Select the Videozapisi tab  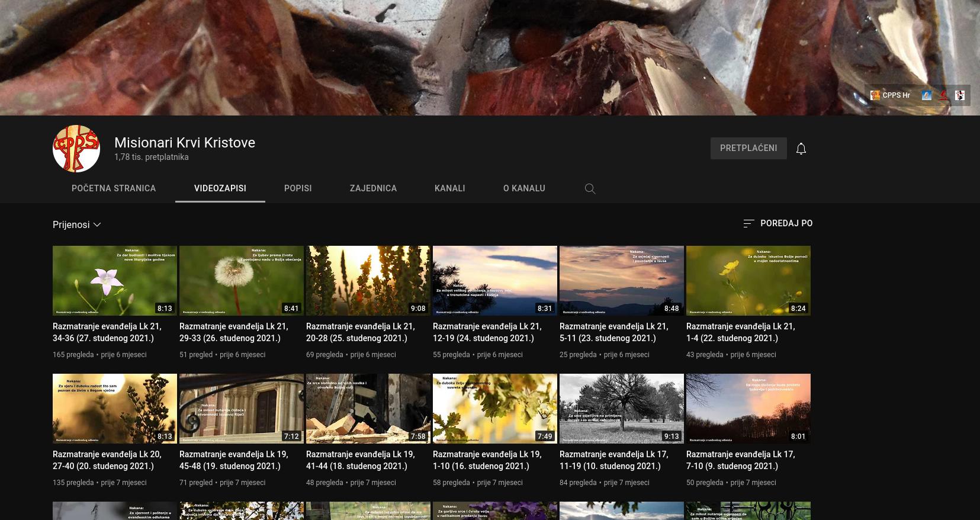(x=220, y=188)
